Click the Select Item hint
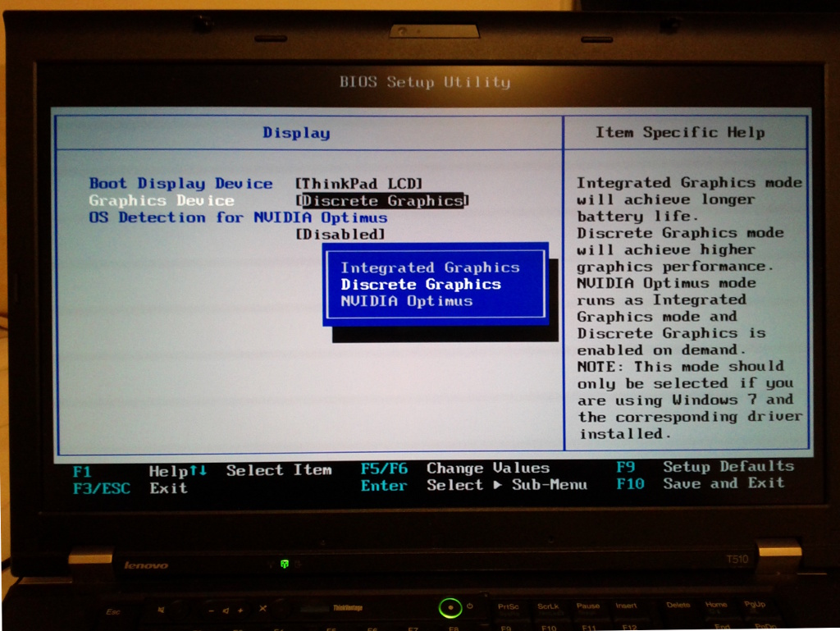 point(279,470)
